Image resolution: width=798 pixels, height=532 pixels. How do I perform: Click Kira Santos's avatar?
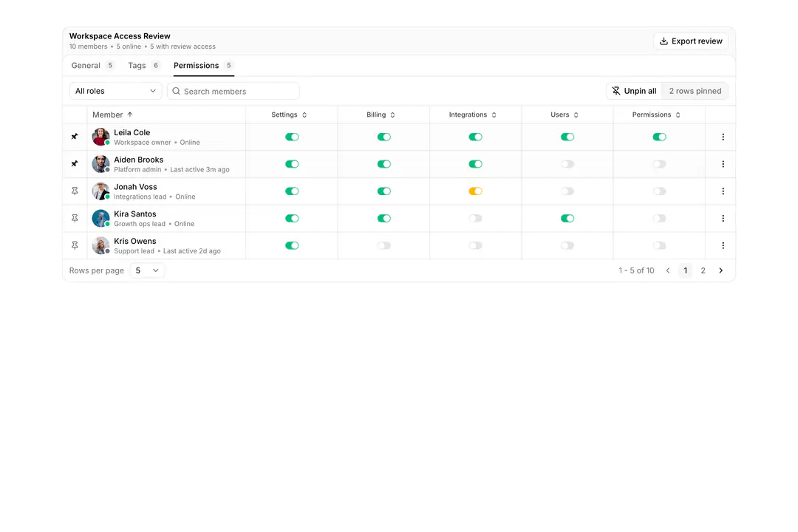100,218
